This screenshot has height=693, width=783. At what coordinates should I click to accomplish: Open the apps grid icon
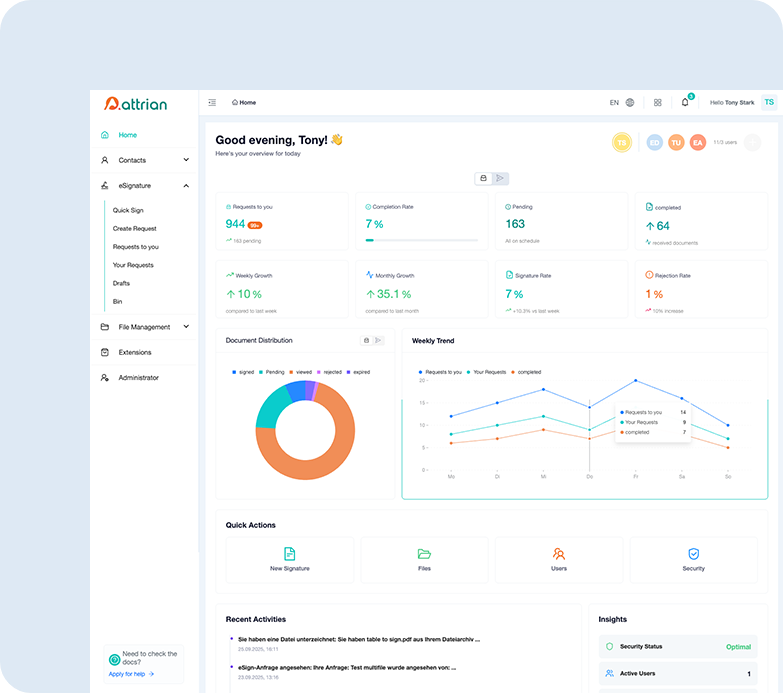657,102
